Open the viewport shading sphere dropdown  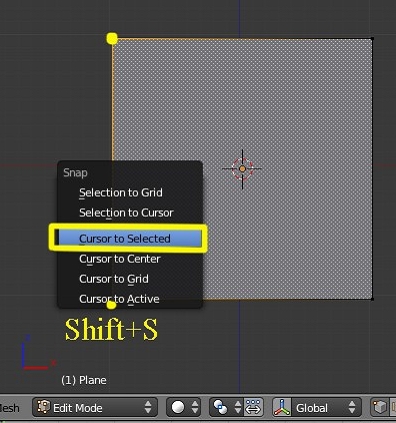[183, 407]
